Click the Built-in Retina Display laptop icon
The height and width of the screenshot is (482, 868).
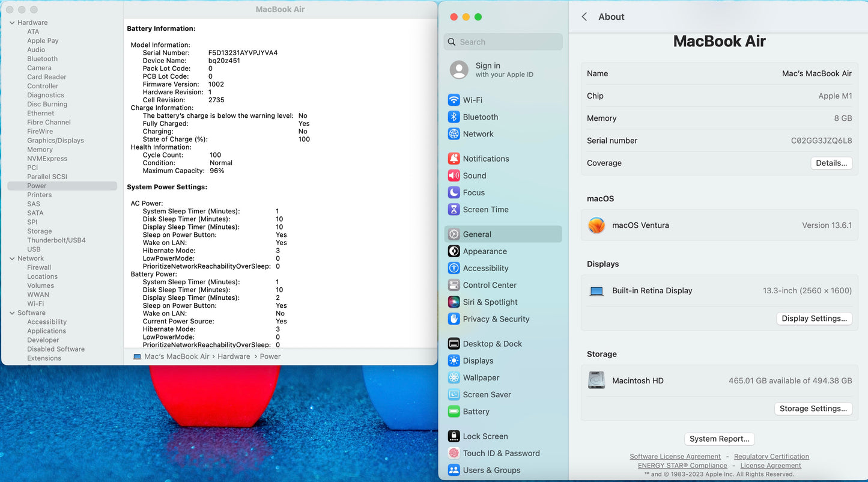pyautogui.click(x=596, y=291)
